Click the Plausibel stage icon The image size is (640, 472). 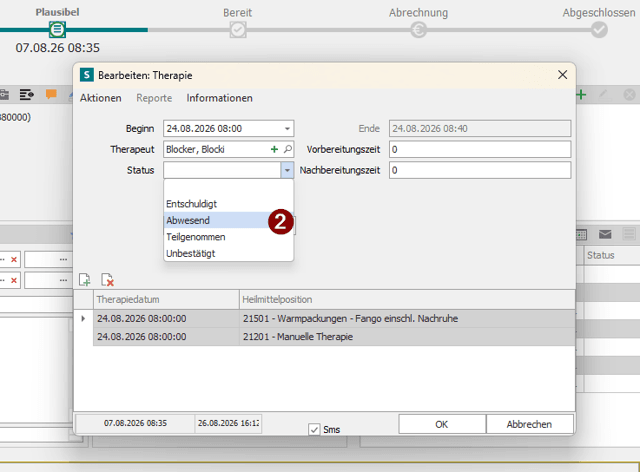tap(57, 29)
